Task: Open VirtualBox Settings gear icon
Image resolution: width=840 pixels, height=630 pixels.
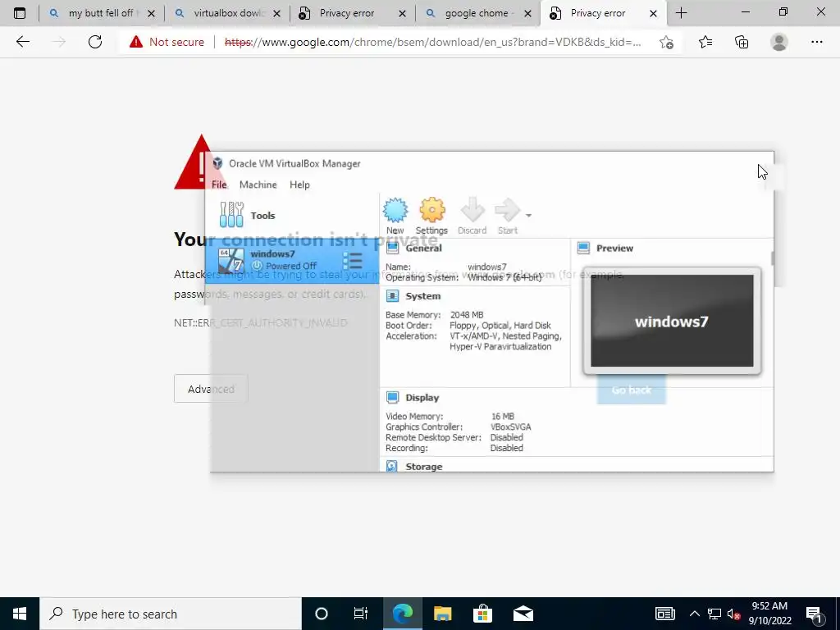Action: pos(431,216)
